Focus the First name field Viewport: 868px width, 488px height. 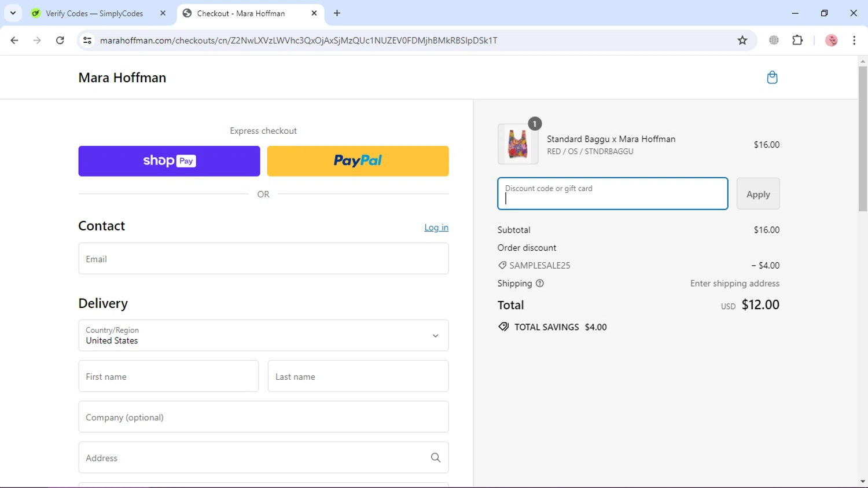click(168, 376)
